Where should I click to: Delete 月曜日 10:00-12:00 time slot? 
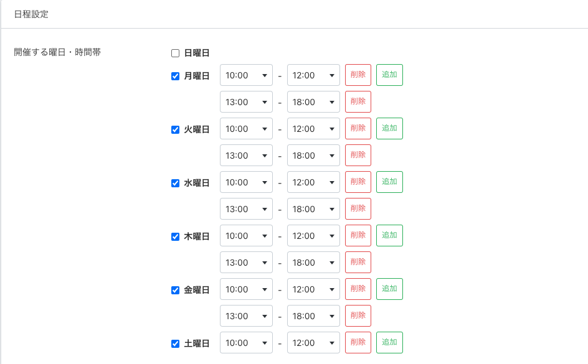click(x=358, y=75)
